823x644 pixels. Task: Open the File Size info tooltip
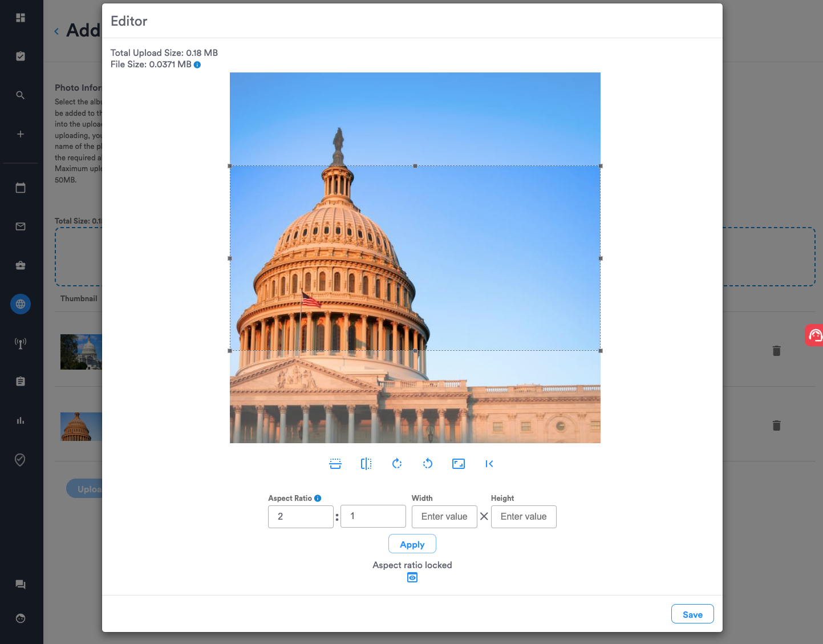pos(197,64)
